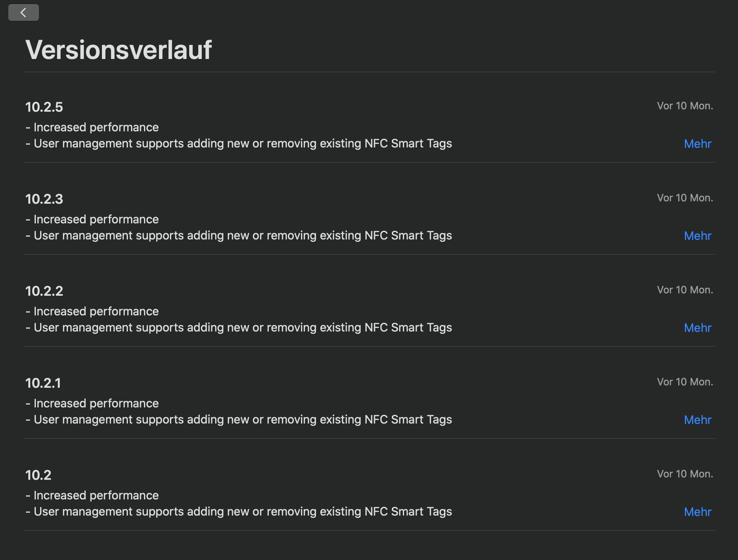Click the back chevron button

point(24,13)
